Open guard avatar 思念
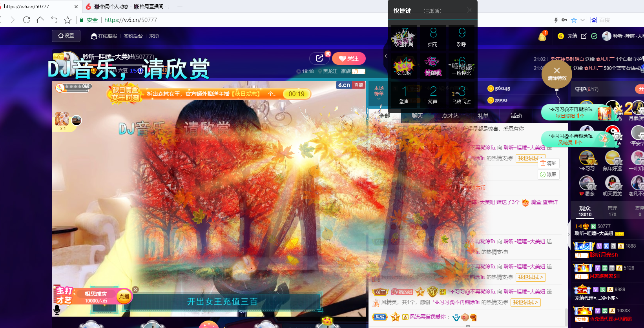 click(x=587, y=183)
